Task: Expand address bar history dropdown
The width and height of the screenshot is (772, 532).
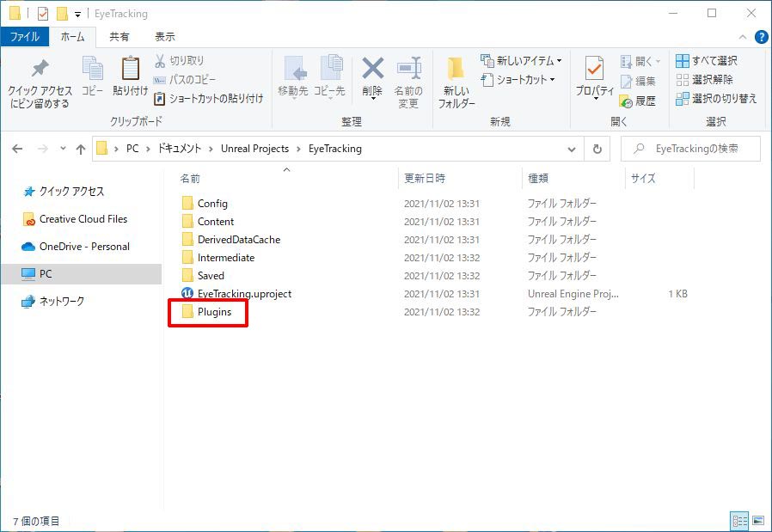Action: tap(572, 149)
